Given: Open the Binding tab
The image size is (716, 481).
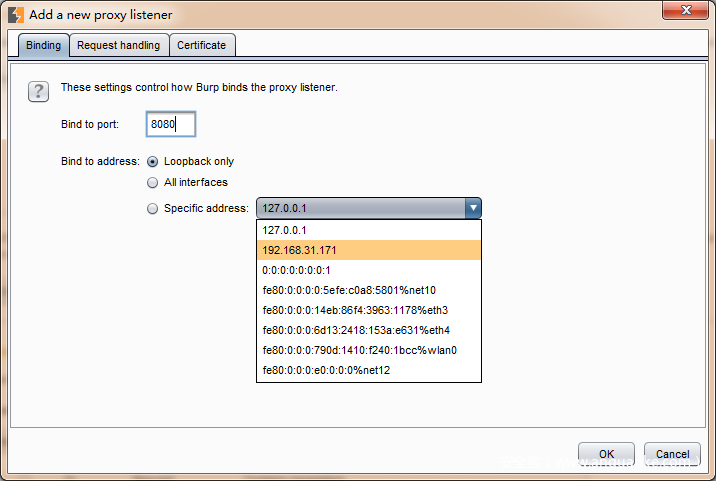Looking at the screenshot, I should tap(43, 45).
